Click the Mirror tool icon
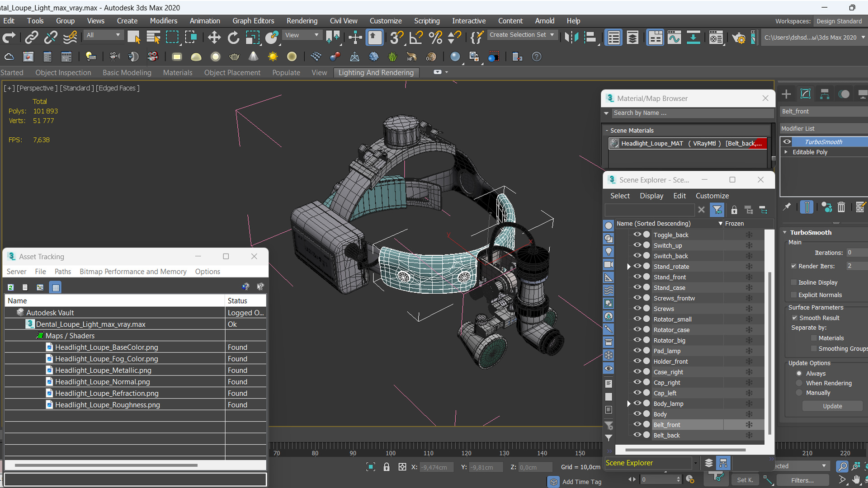The width and height of the screenshot is (868, 488). [571, 38]
